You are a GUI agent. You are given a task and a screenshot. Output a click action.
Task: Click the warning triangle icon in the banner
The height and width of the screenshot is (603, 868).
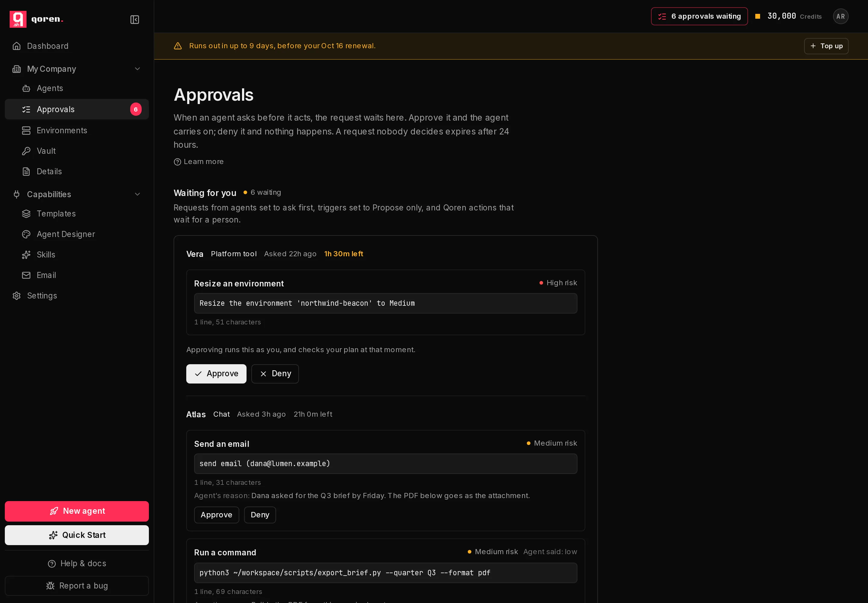click(x=178, y=46)
